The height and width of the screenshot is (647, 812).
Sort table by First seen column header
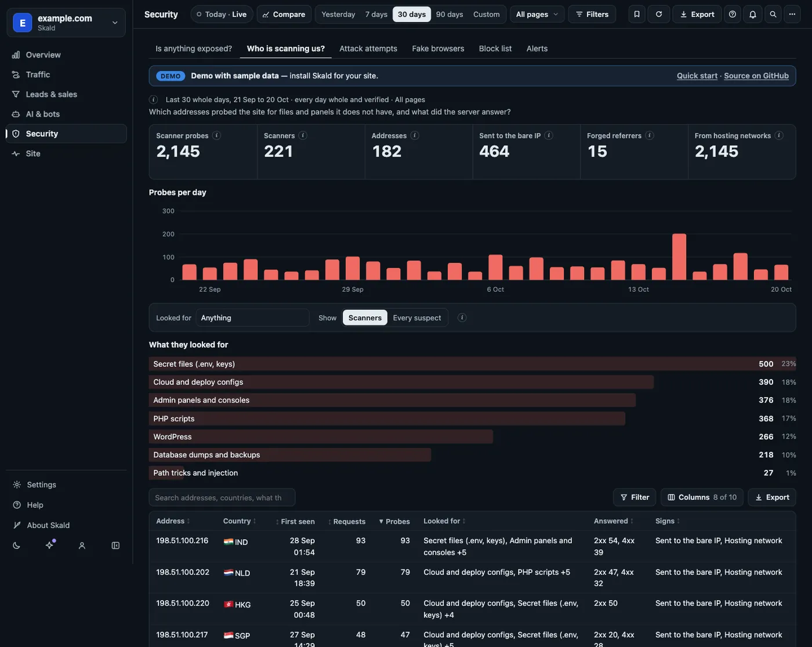pos(295,521)
